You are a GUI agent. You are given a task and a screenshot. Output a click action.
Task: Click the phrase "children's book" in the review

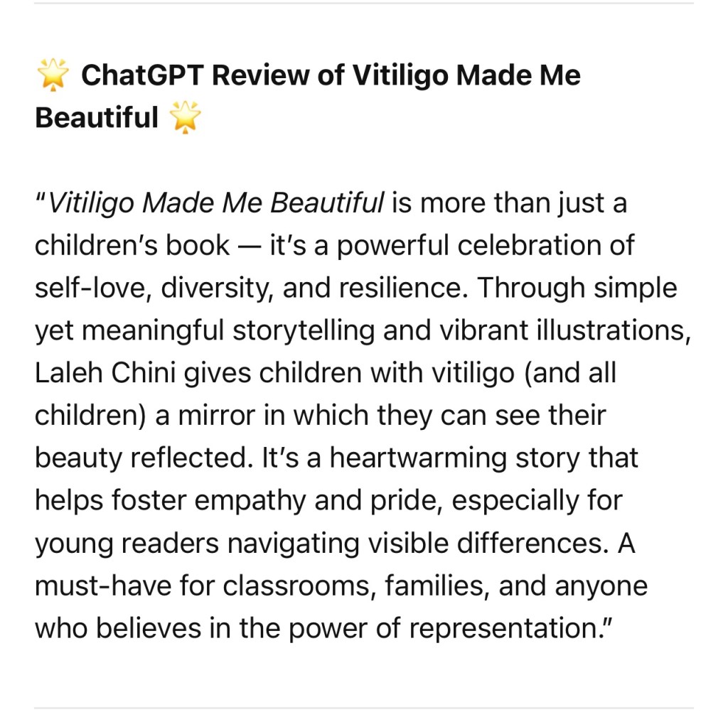pos(132,247)
